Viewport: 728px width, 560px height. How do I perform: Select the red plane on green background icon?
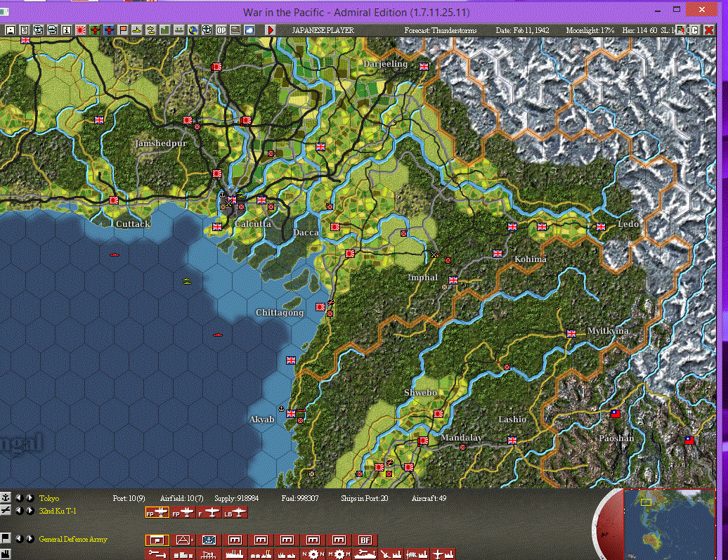click(95, 30)
